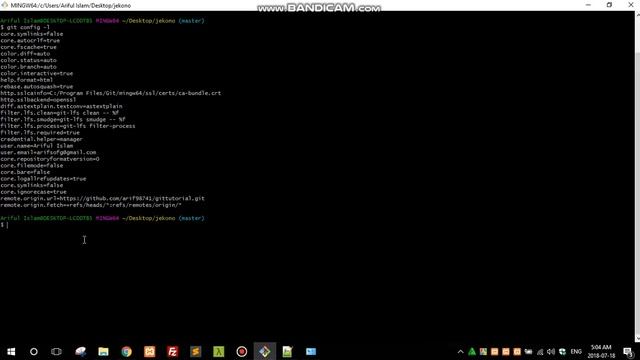Open the Windows Start menu

tap(11, 351)
